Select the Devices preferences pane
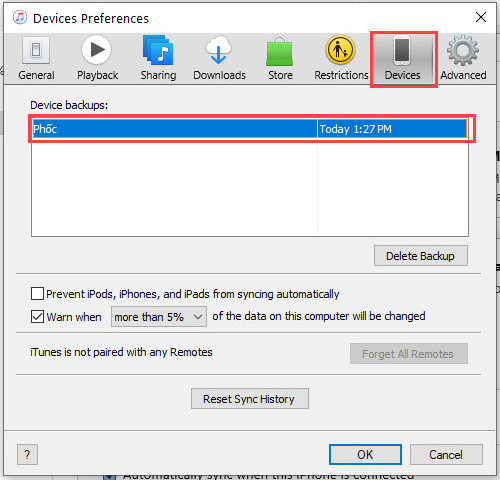Screen dimensions: 500x480 pos(402,59)
